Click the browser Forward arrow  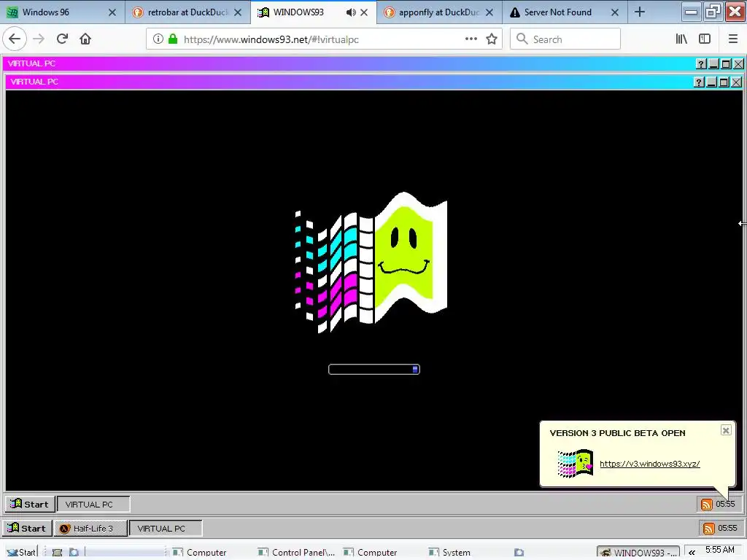coord(39,39)
